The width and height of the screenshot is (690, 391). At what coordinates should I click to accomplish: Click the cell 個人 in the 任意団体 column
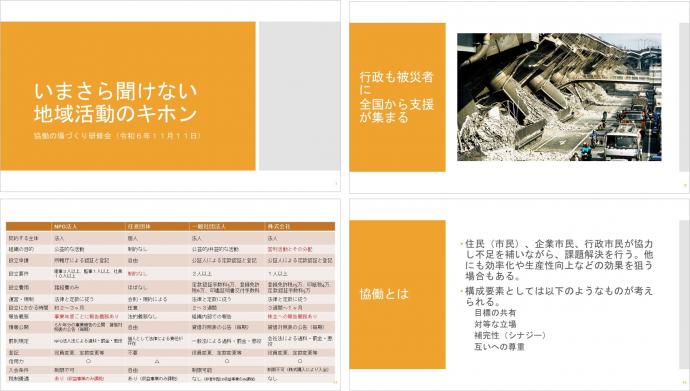coord(132,238)
